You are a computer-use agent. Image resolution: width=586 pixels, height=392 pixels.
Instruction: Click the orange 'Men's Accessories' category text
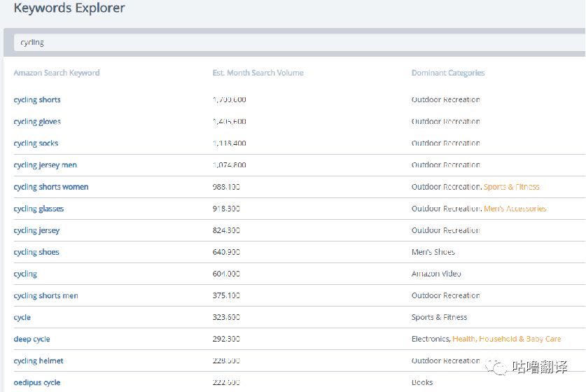pos(515,209)
